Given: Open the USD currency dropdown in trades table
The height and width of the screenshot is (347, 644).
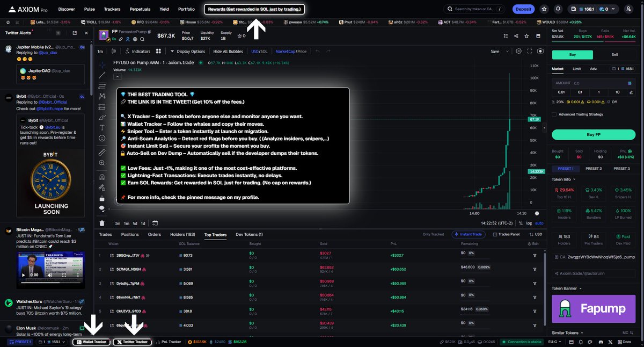Looking at the screenshot, I should (x=537, y=234).
